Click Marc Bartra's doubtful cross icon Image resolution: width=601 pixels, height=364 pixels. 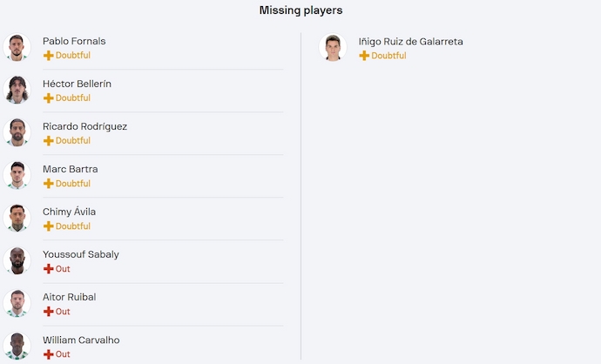click(48, 184)
